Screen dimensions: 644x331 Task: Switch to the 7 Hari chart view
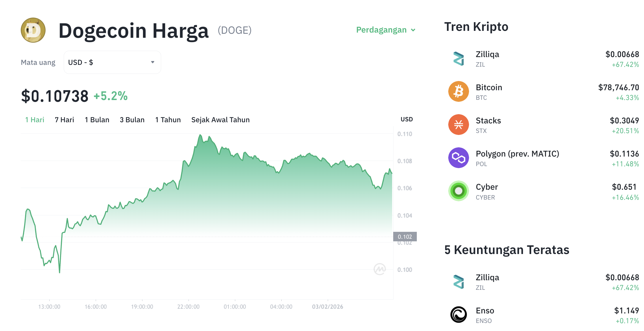click(x=65, y=120)
